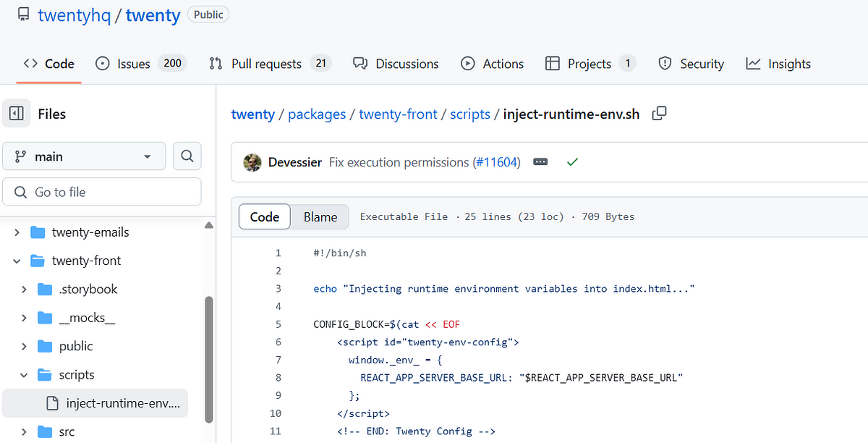Click the window._env_ code line
The height and width of the screenshot is (443, 868).
[x=395, y=360]
